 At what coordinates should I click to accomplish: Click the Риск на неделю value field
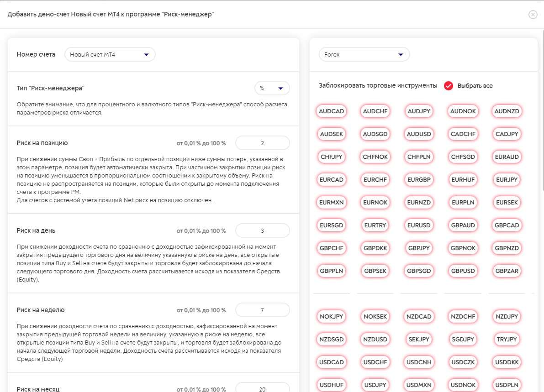[262, 310]
